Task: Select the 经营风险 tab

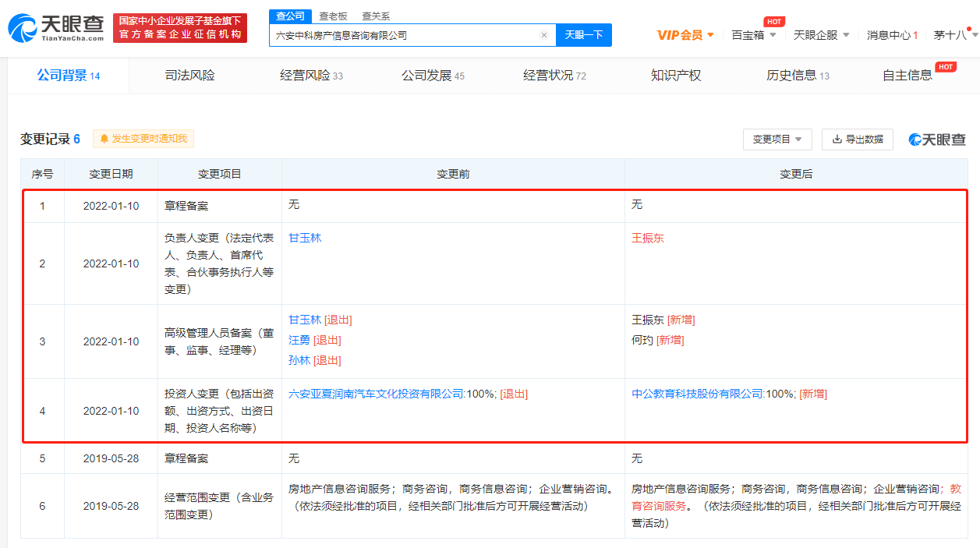Action: (311, 76)
